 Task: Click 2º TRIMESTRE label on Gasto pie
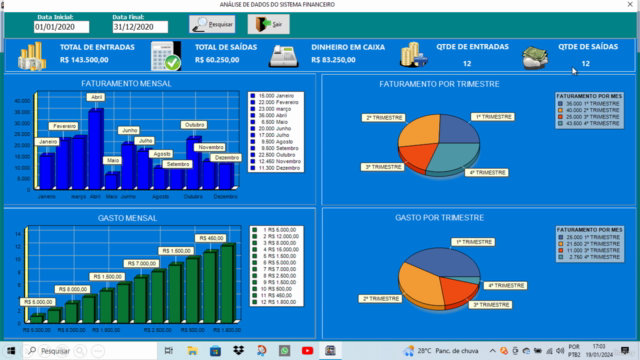[380, 299]
